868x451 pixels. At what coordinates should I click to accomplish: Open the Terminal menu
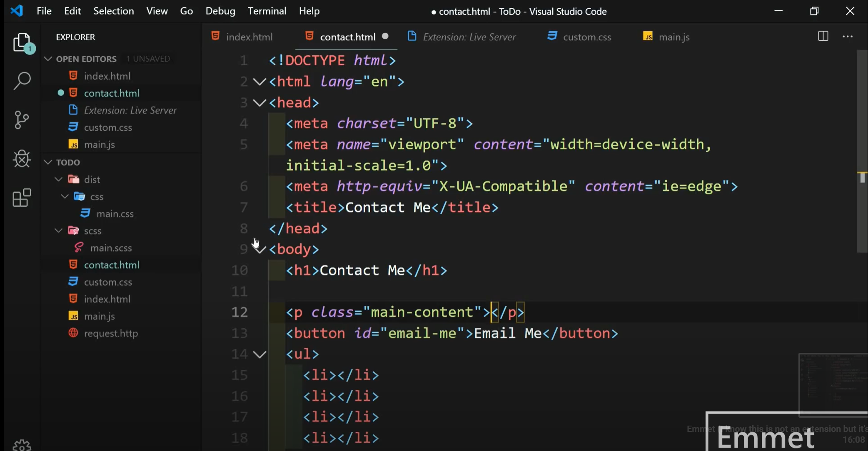click(x=267, y=11)
